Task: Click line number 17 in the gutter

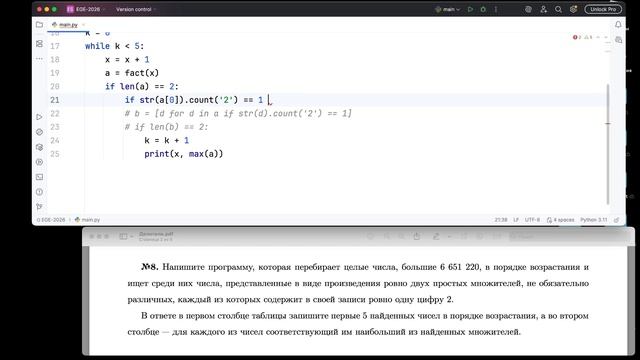Action: coord(55,46)
